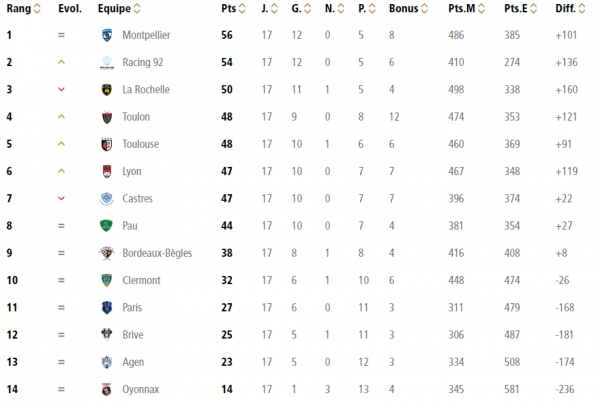Click the Pts.E column header
The height and width of the screenshot is (404, 600).
point(516,8)
